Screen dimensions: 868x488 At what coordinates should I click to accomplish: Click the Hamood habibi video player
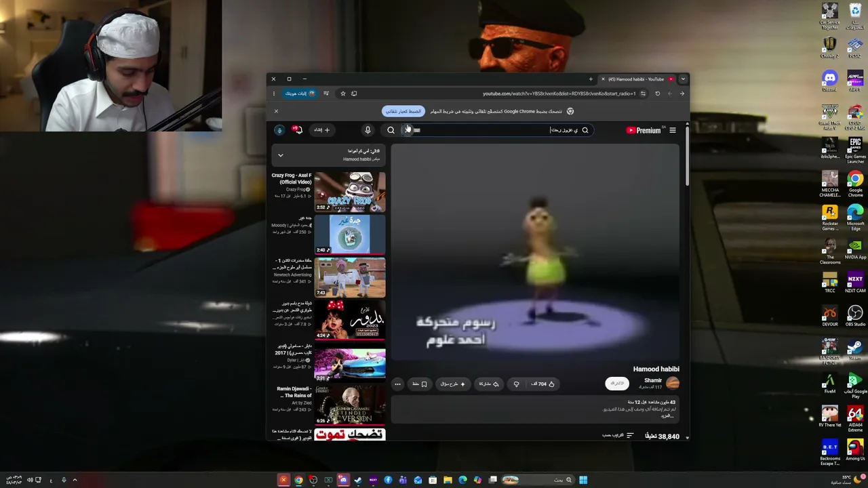536,253
